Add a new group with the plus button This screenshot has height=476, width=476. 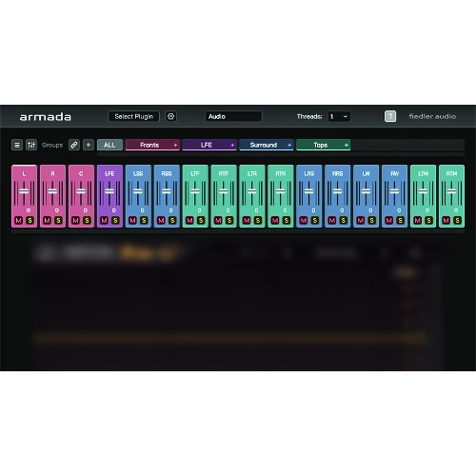coord(89,145)
